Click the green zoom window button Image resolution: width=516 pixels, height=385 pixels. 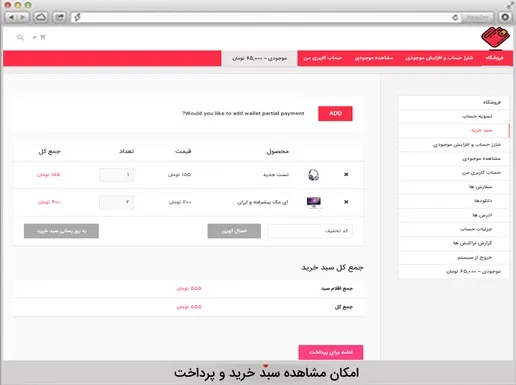tap(28, 5)
